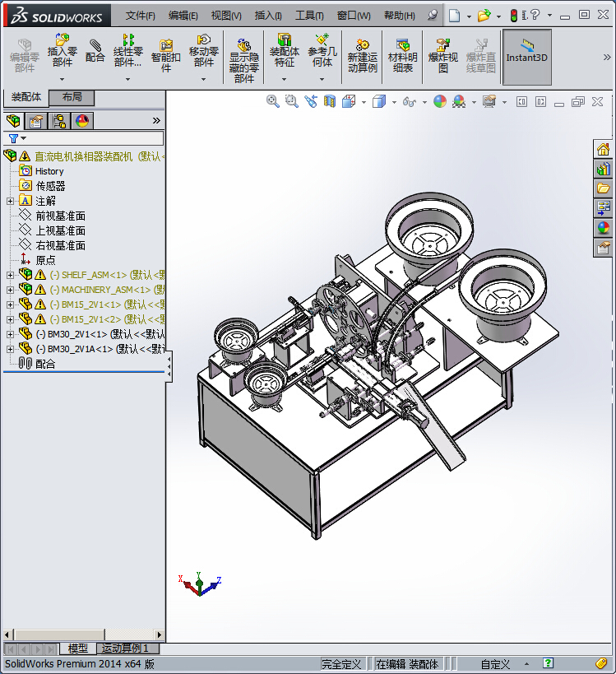Select the 上视基准面 Top Plane item
The image size is (616, 674).
click(61, 230)
